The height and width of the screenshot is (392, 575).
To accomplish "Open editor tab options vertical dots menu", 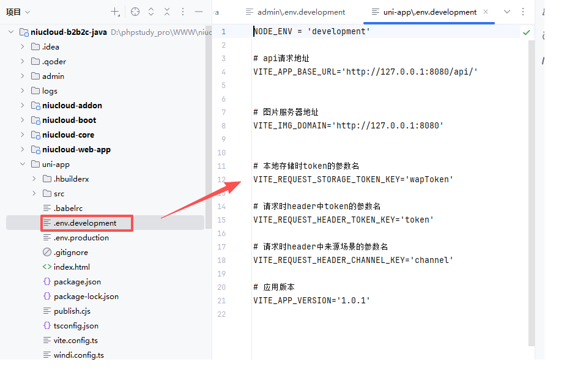I will 522,12.
